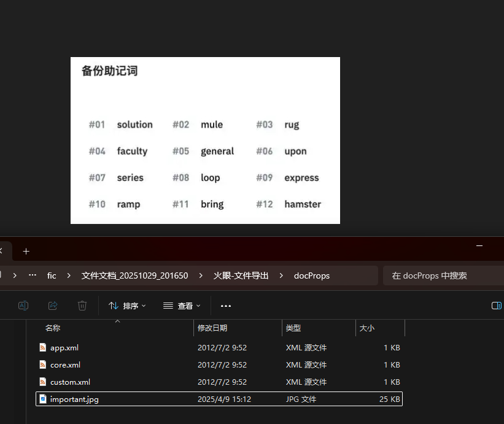Click the Rename icon in the toolbar

(23, 306)
